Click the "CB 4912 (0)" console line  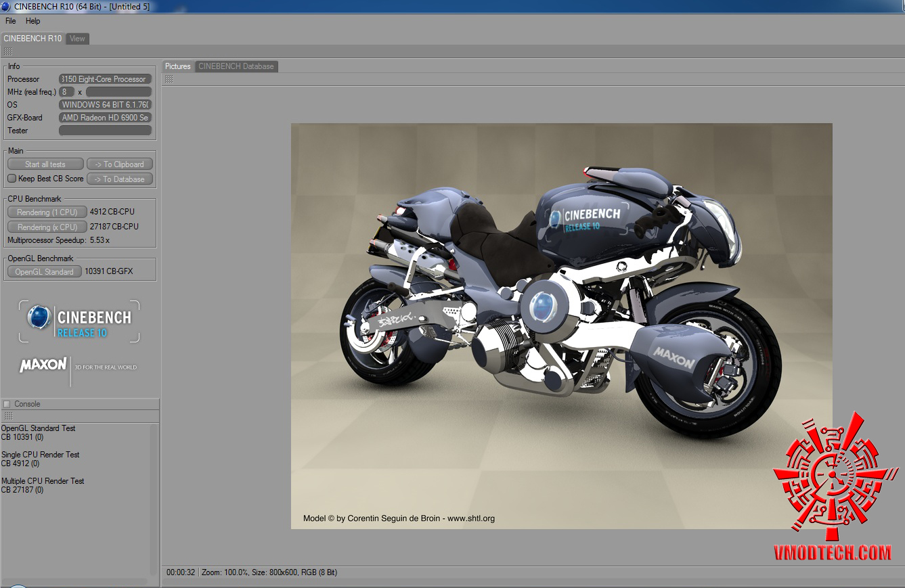pyautogui.click(x=20, y=463)
